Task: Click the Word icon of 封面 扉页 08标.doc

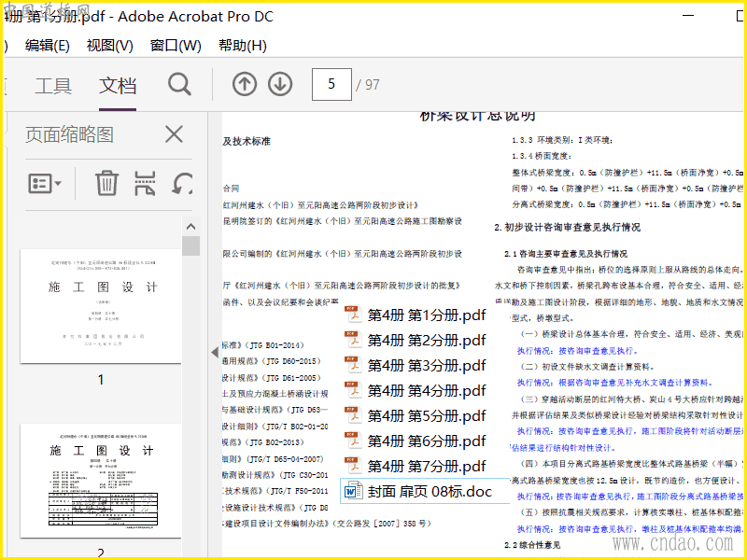Action: [x=354, y=491]
